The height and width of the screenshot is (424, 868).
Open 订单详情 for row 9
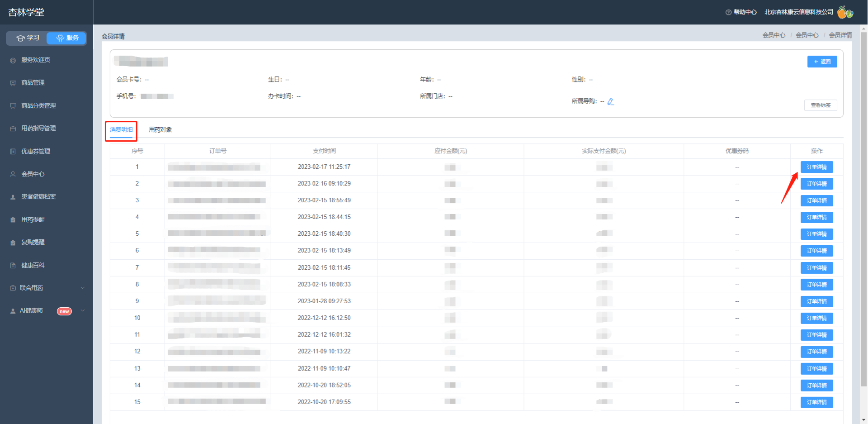(x=817, y=302)
